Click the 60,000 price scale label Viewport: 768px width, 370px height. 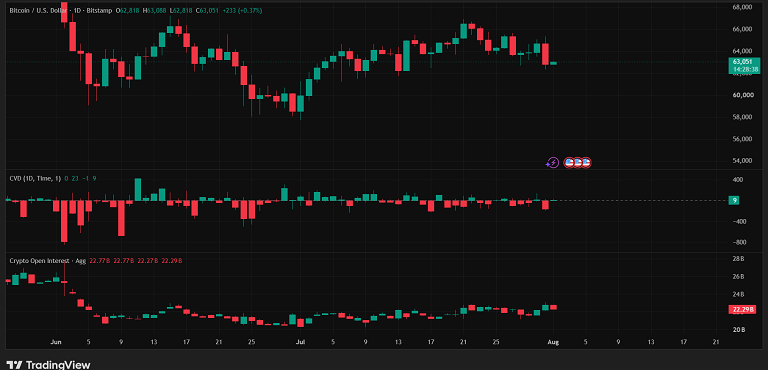743,95
